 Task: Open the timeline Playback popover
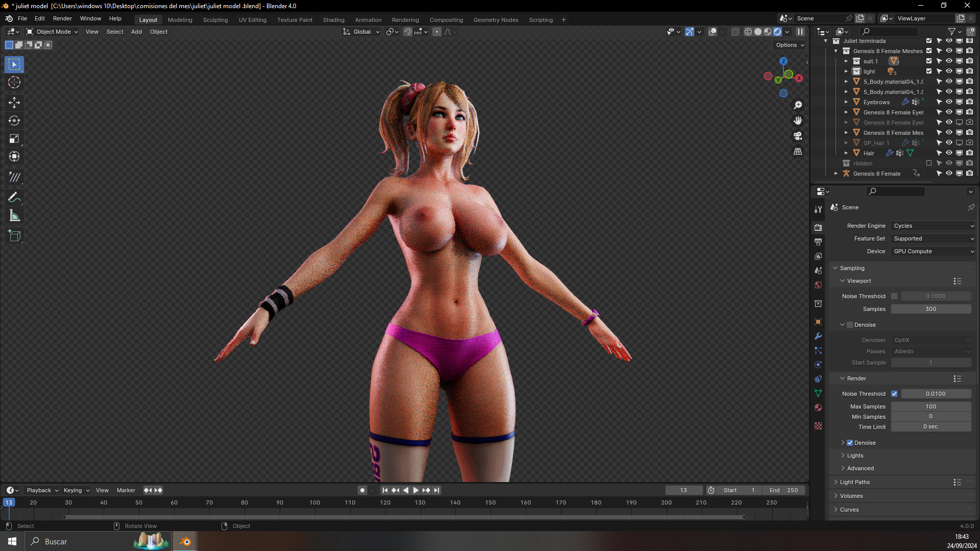(42, 490)
